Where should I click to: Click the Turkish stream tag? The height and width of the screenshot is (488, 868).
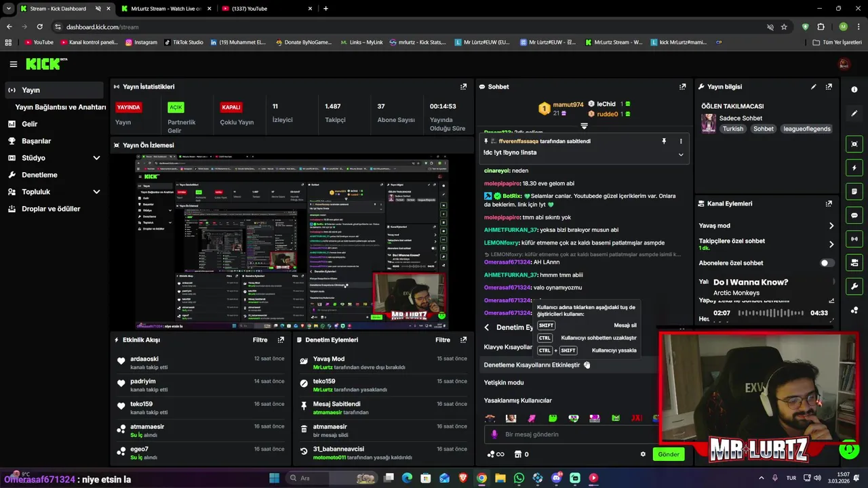pyautogui.click(x=732, y=129)
